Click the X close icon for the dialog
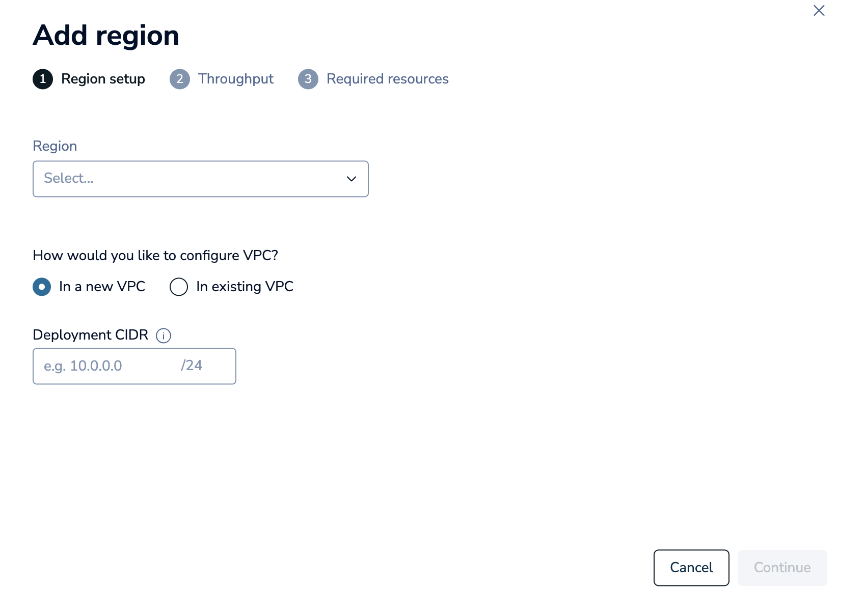The width and height of the screenshot is (865, 616). [819, 10]
